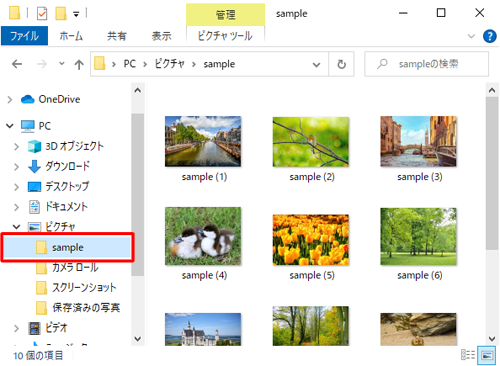
Task: Click the file list scroll up arrow
Action: [x=492, y=90]
